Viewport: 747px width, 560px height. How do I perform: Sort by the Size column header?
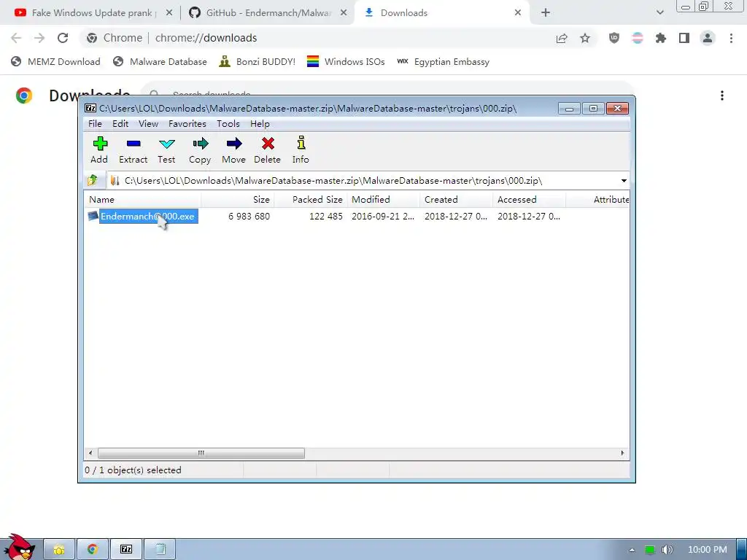(237, 200)
